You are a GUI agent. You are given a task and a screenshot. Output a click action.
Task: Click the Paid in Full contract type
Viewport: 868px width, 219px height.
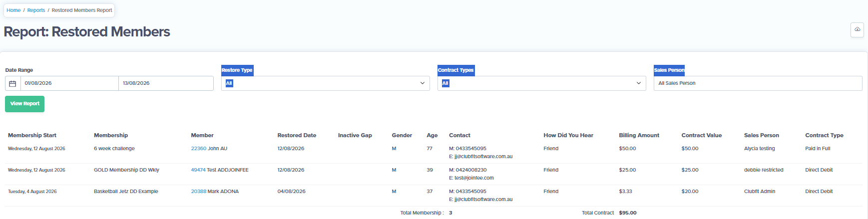click(818, 149)
